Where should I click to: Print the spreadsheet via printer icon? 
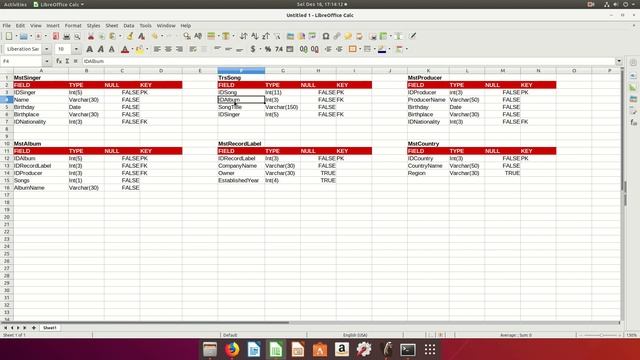66,36
